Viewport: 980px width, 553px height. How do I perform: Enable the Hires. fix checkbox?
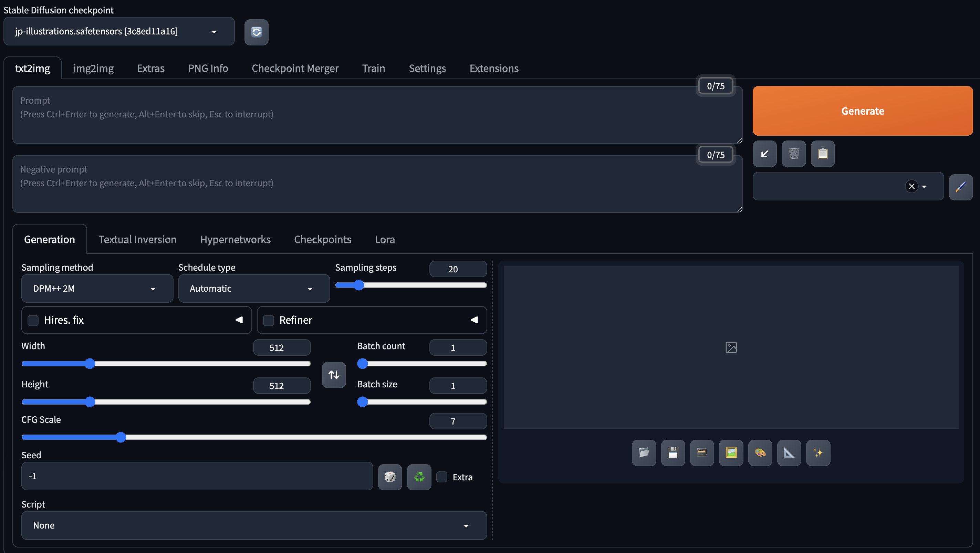pyautogui.click(x=33, y=320)
